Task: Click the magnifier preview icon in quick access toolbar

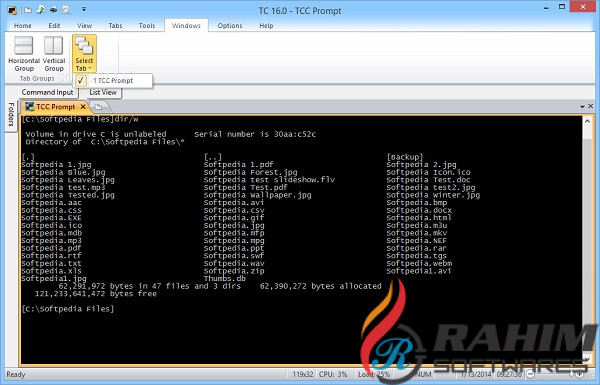Action: [x=66, y=10]
